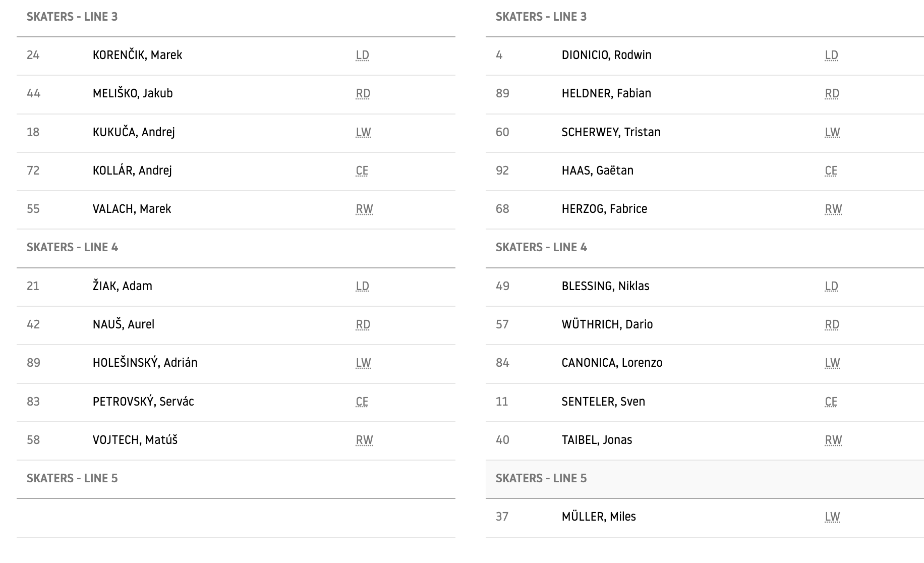
Task: Click the CE position next to KOLLÁR, Andrej
Action: 362,171
